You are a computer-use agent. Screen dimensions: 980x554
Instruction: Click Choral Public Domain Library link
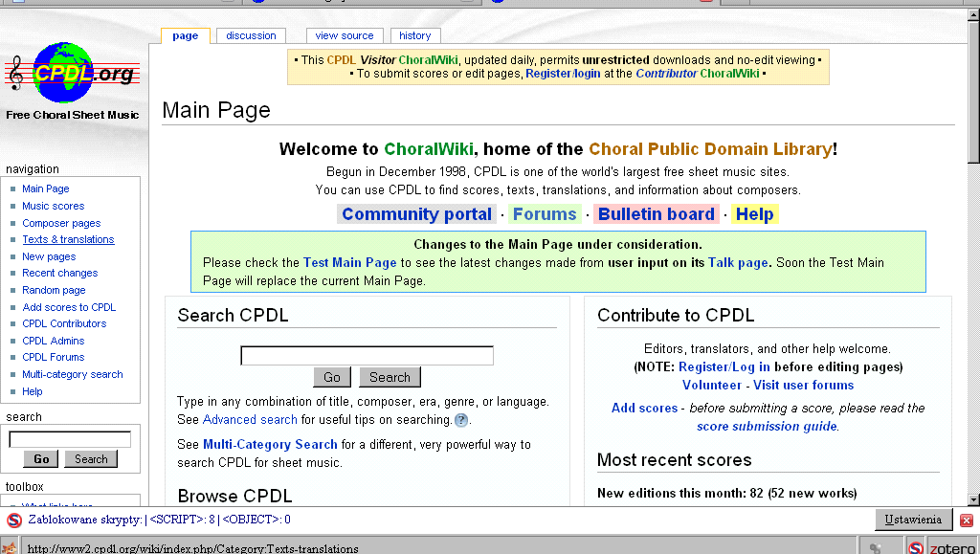[710, 149]
